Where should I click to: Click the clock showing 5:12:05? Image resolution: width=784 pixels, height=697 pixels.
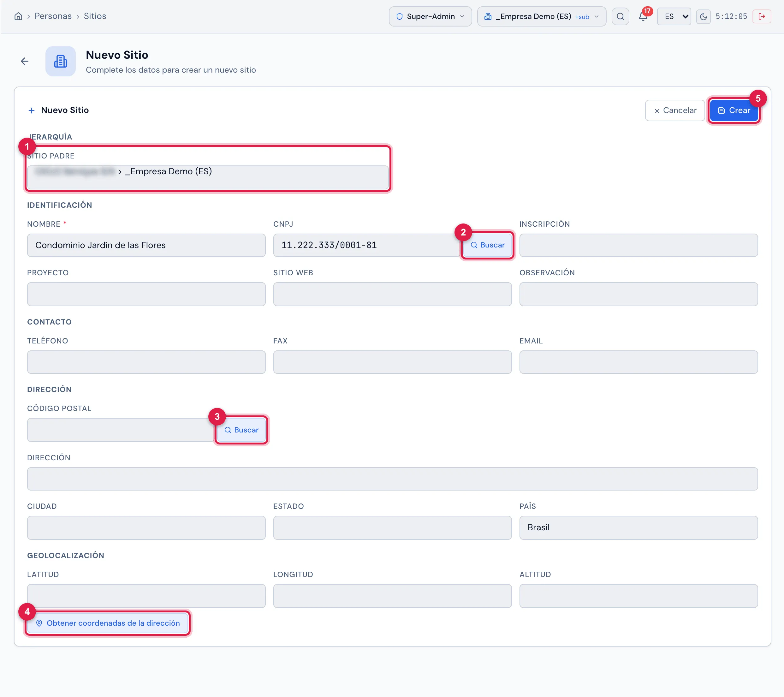click(x=731, y=16)
